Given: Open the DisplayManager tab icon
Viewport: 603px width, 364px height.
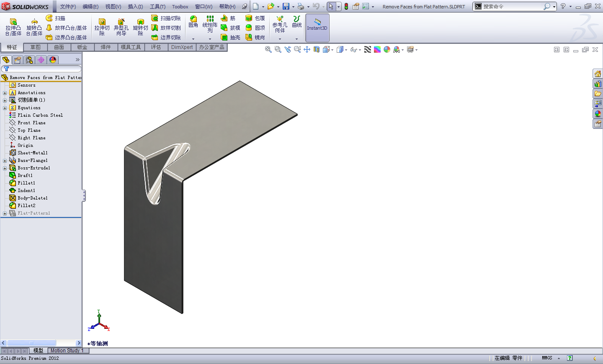Looking at the screenshot, I should coord(53,60).
